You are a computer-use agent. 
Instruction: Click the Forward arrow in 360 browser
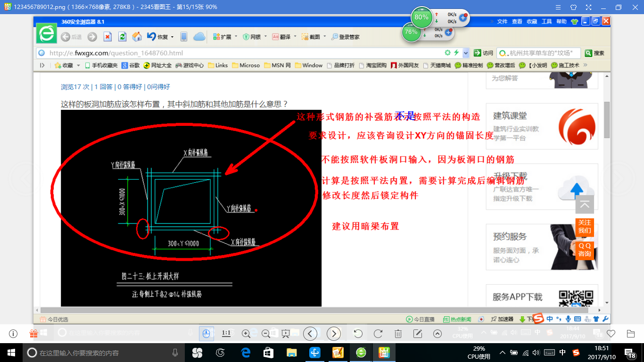(x=92, y=37)
